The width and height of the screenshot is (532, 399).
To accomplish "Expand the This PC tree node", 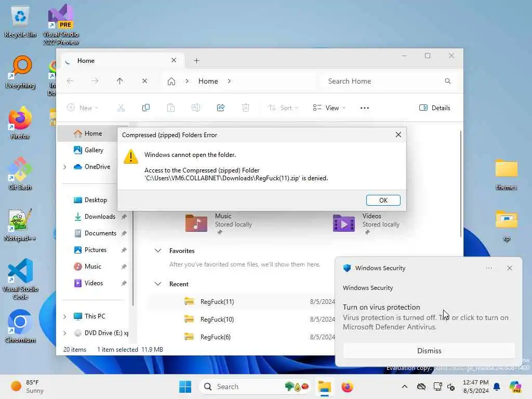I will (65, 316).
